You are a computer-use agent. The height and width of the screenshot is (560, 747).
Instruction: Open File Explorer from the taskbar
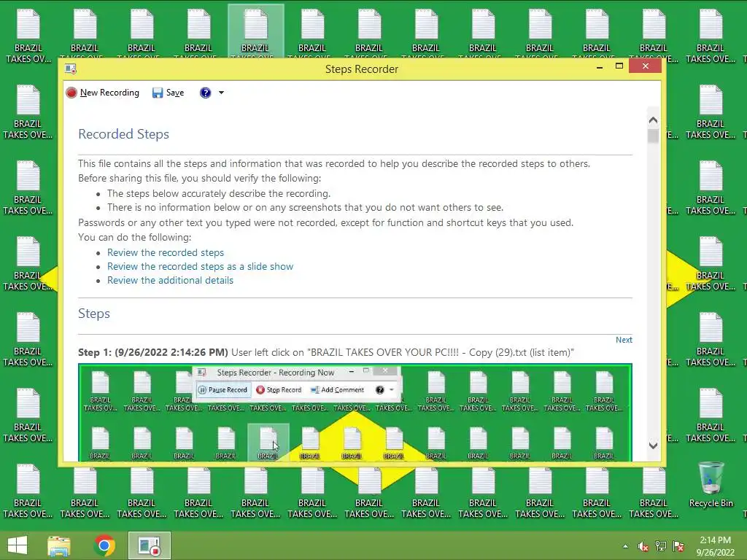pos(59,545)
